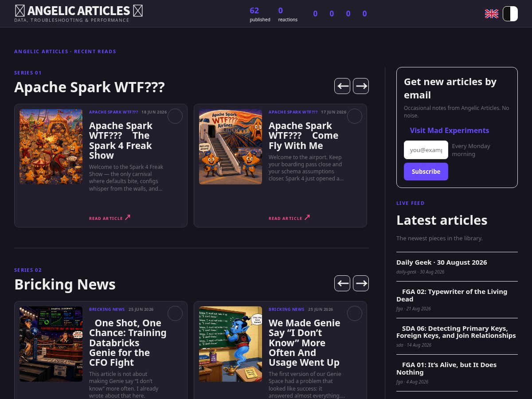The height and width of the screenshot is (399, 532).
Task: Focus the email address input field
Action: click(x=426, y=150)
